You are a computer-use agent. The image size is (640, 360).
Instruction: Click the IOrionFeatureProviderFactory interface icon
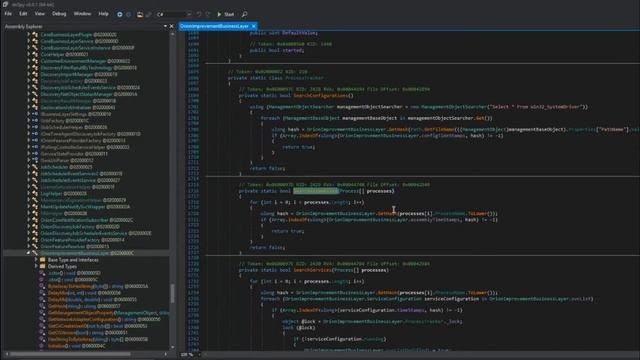pos(36,140)
